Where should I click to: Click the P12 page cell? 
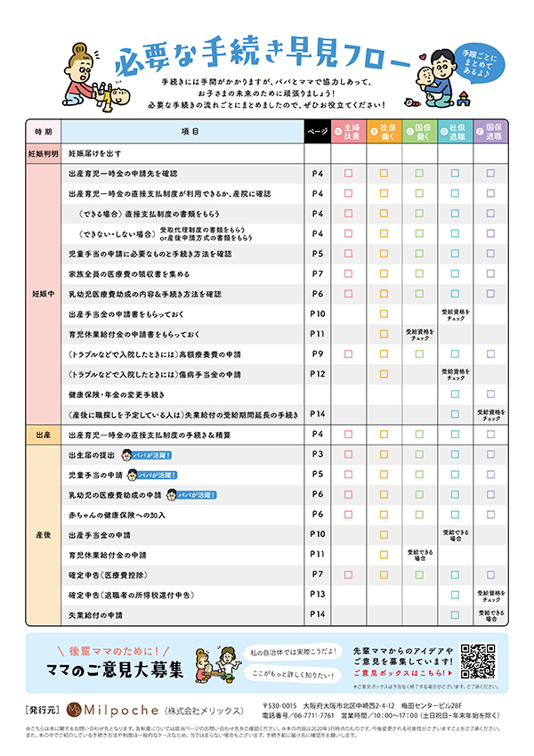(x=318, y=374)
